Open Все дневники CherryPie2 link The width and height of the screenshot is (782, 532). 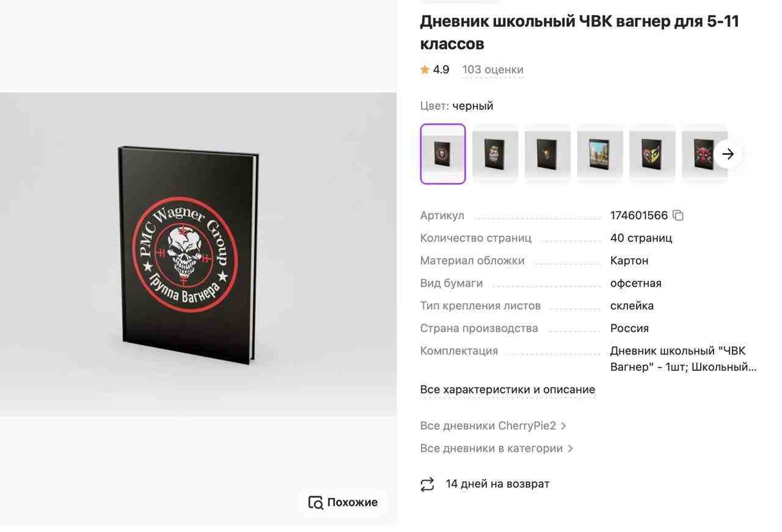click(488, 426)
